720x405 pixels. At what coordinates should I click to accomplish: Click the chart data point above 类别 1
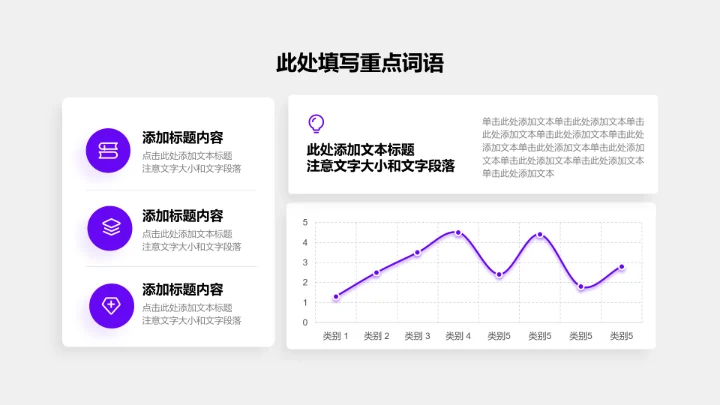tap(336, 296)
